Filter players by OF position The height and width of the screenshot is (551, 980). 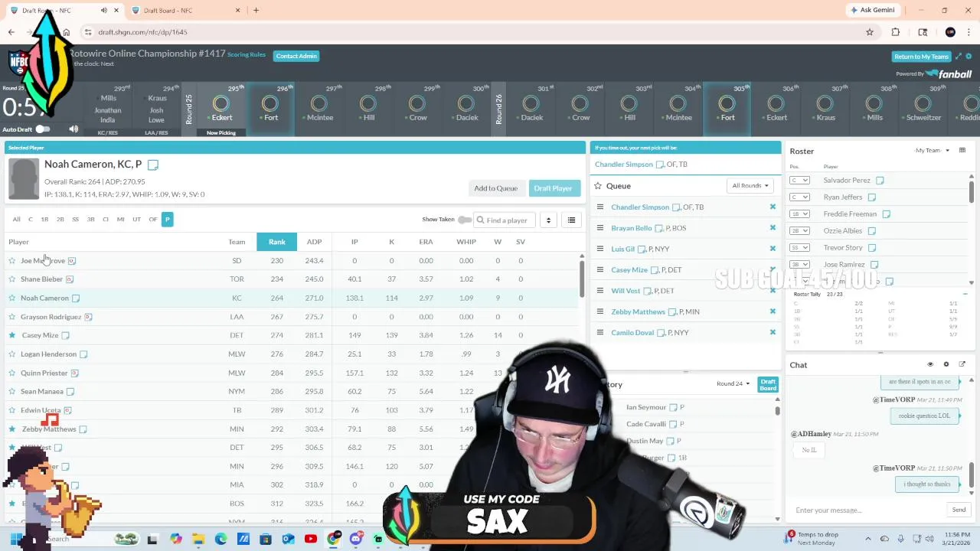(x=153, y=220)
